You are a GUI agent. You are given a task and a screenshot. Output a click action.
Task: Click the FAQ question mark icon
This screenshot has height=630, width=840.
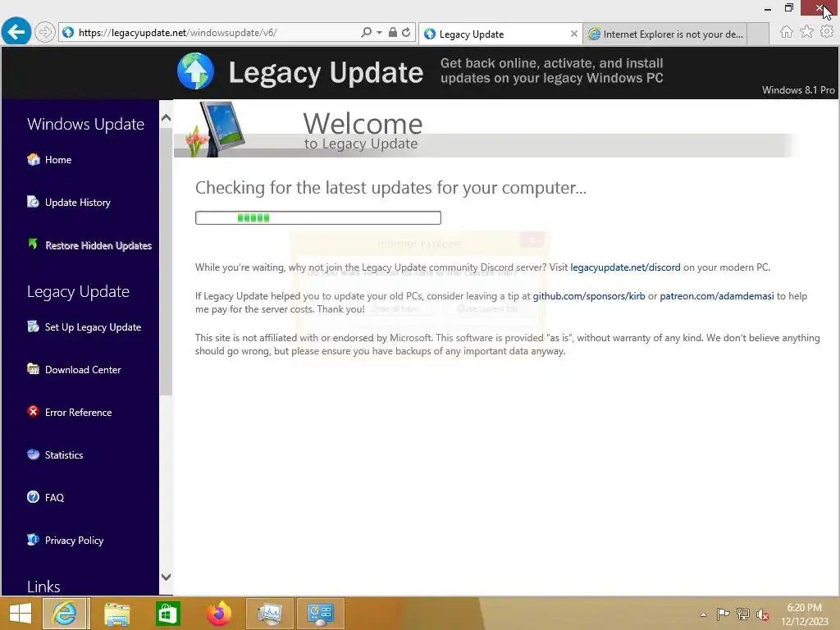pos(33,497)
